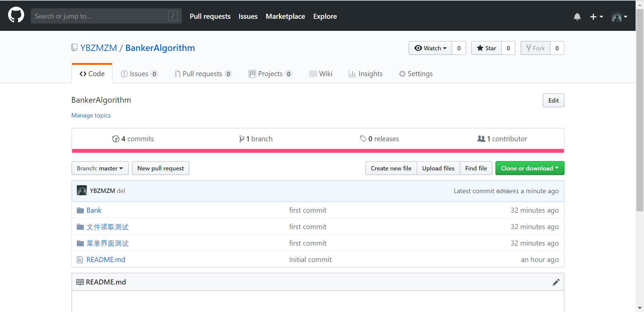This screenshot has height=312, width=644.
Task: Toggle Watch on this repository
Action: [430, 48]
